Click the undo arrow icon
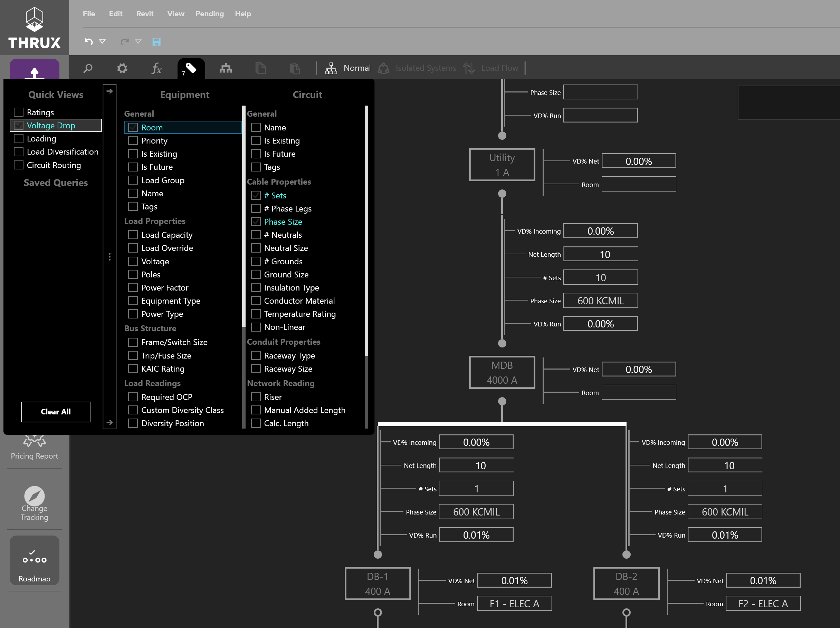 [x=88, y=41]
